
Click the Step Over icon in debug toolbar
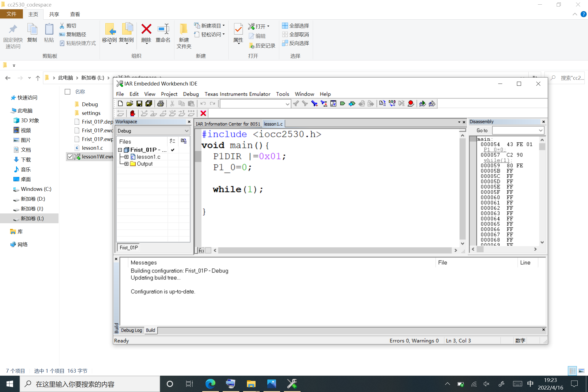coord(144,113)
